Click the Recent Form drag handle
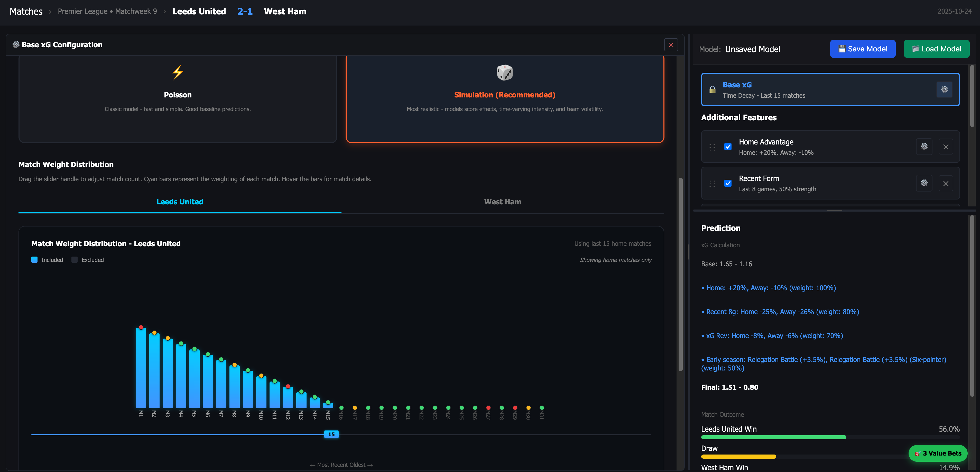This screenshot has height=472, width=980. pos(712,183)
